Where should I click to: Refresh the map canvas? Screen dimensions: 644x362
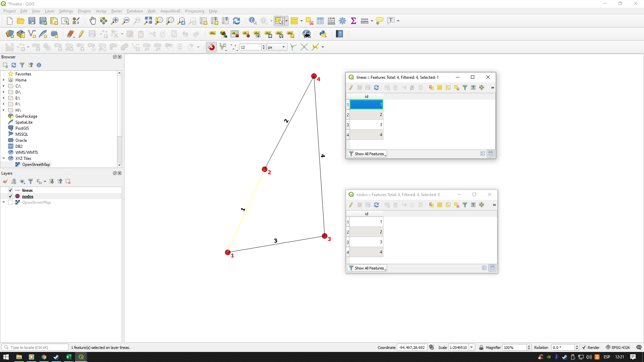(x=237, y=21)
